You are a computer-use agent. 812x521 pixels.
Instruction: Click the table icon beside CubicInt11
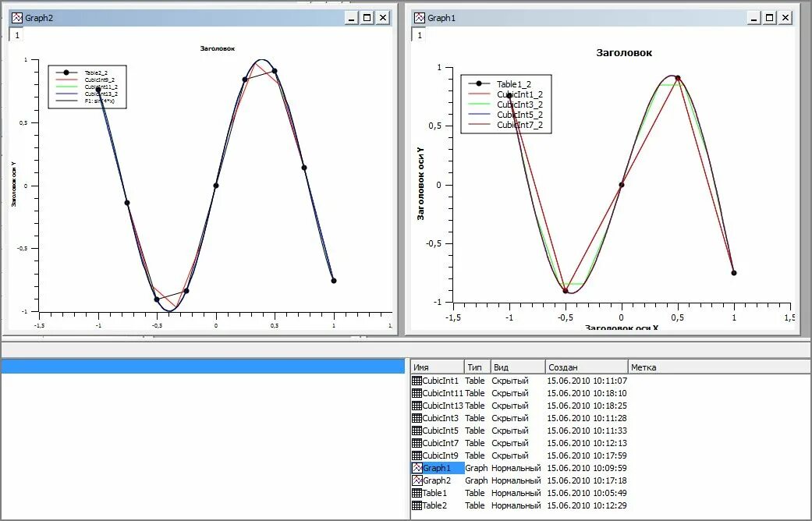click(417, 393)
